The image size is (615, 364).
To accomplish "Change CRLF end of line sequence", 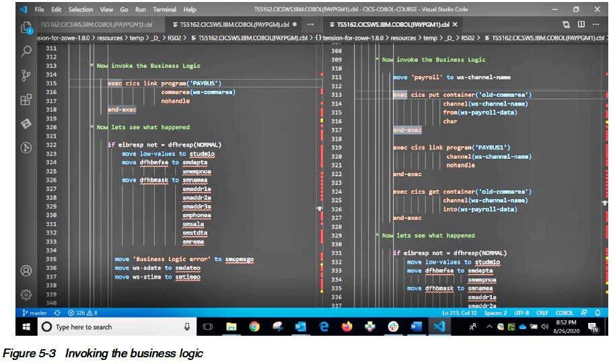I will [x=543, y=313].
